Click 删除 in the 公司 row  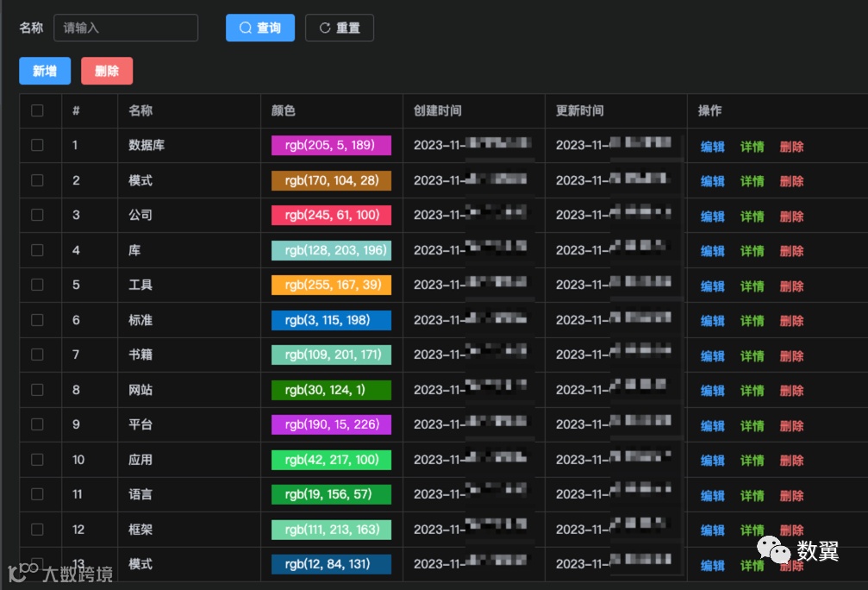[791, 217]
